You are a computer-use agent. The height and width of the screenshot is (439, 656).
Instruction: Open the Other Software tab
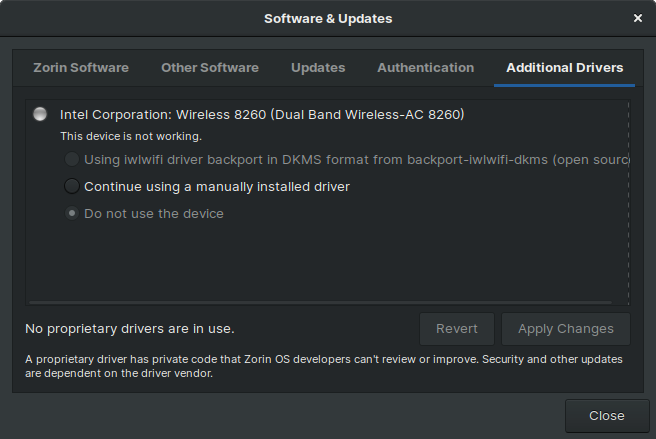(210, 68)
